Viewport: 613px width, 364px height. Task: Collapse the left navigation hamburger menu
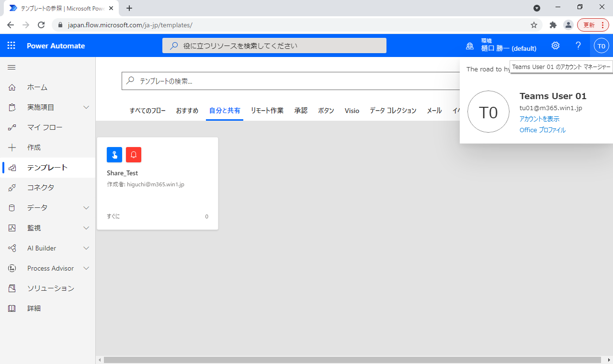pyautogui.click(x=11, y=68)
